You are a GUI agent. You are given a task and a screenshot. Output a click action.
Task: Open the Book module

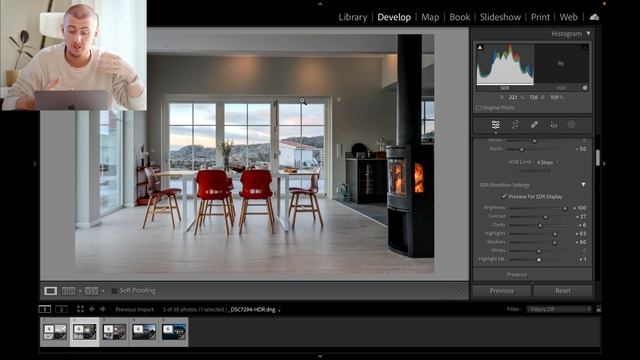coord(460,17)
